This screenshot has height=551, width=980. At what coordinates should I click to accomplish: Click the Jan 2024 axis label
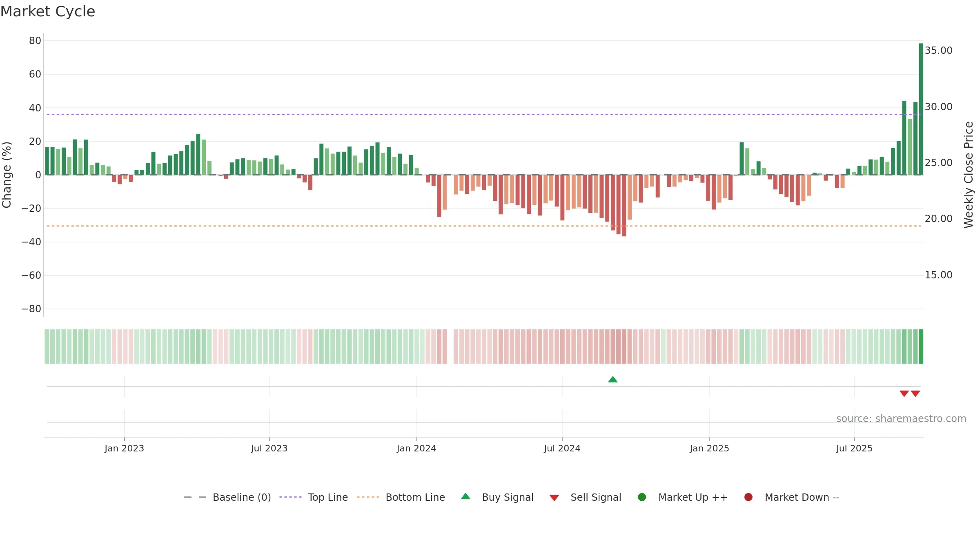click(x=416, y=448)
